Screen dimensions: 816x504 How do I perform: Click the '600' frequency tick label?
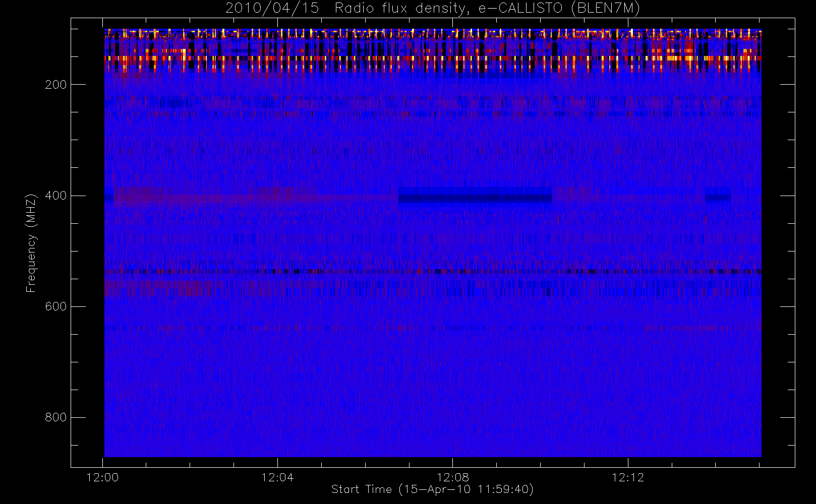(56, 306)
